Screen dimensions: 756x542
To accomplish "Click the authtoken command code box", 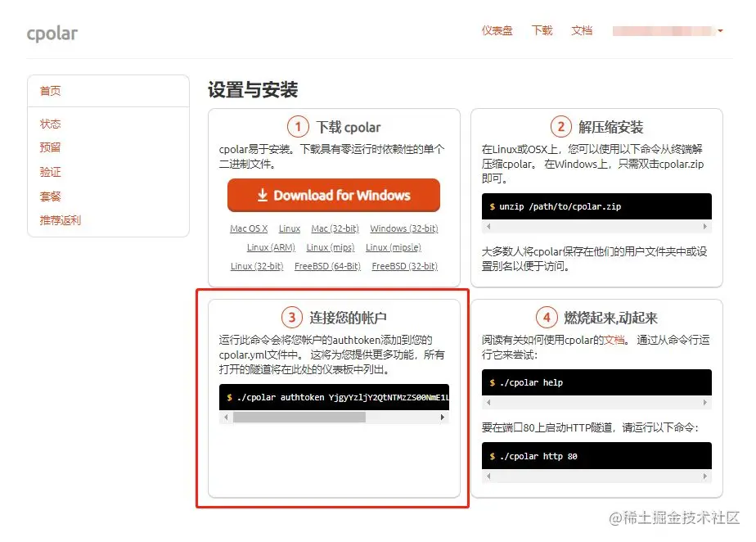I will 334,397.
